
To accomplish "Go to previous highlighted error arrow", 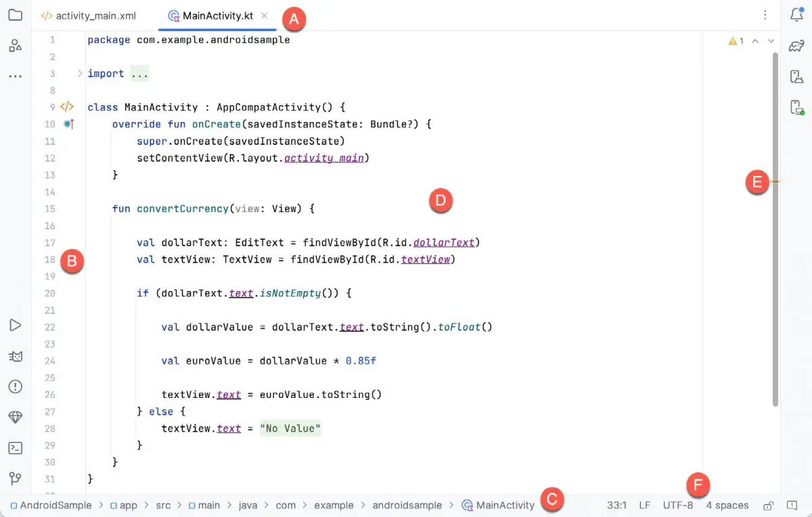I will point(756,41).
